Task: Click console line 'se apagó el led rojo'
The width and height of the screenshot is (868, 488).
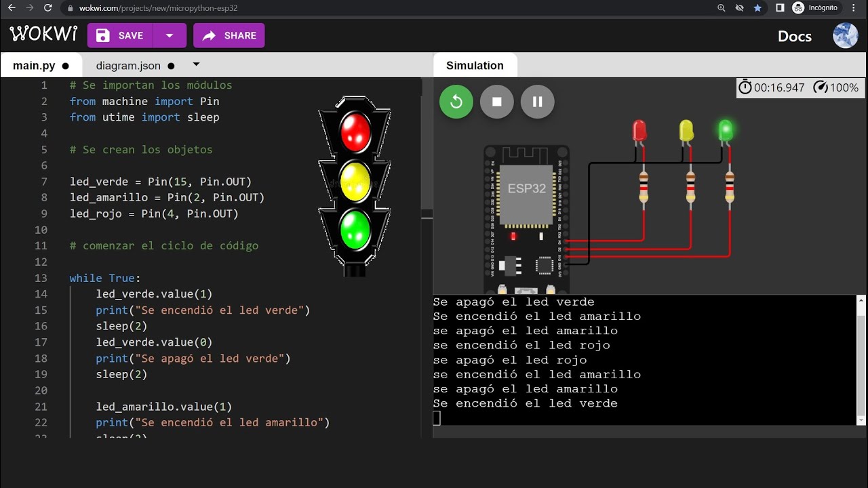Action: point(510,360)
